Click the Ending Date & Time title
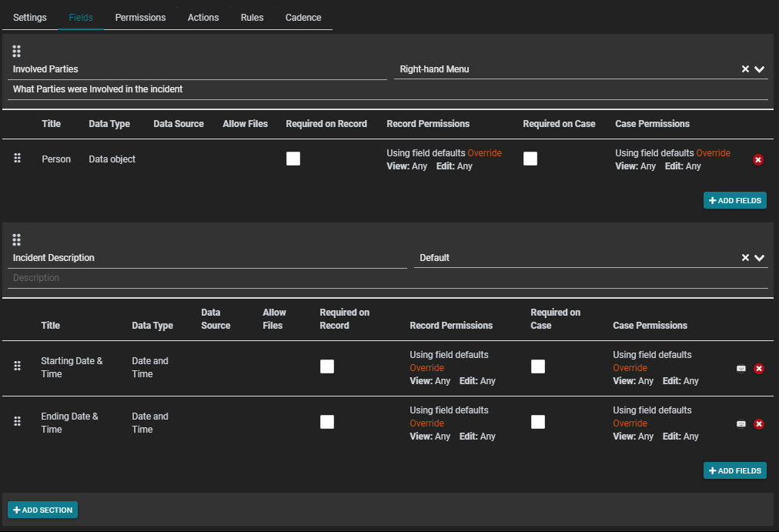Screen dimensions: 779x532 [x=69, y=423]
